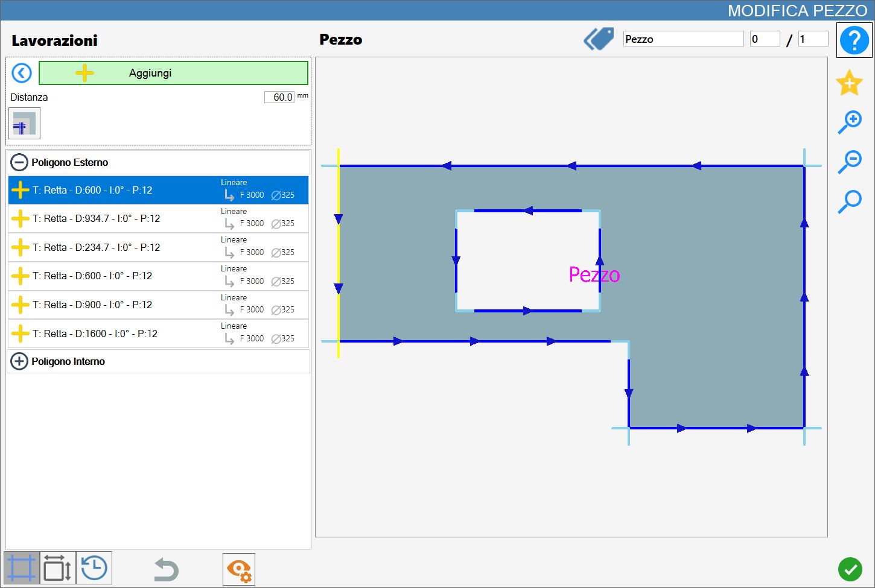Click the undo arrow icon
This screenshot has height=588, width=875.
point(165,569)
